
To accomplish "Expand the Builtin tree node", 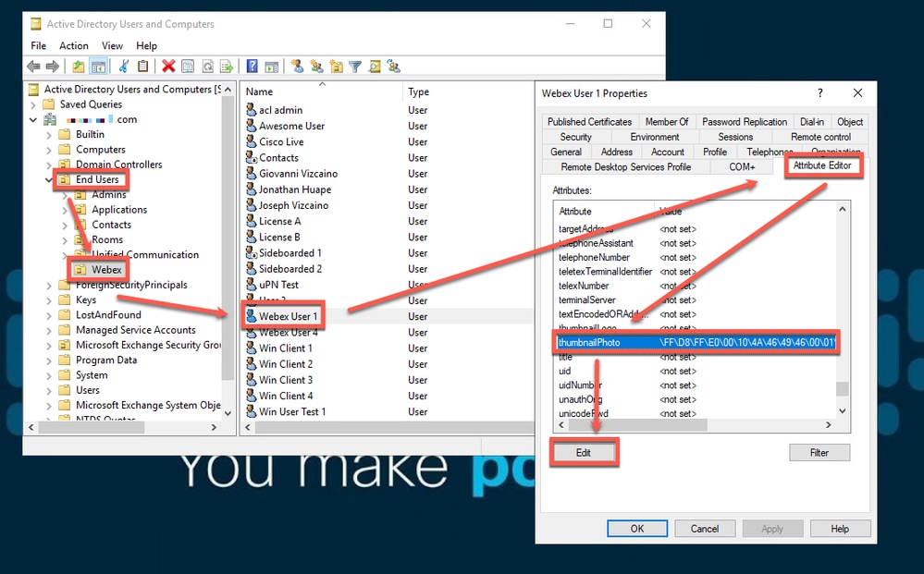I will (49, 135).
